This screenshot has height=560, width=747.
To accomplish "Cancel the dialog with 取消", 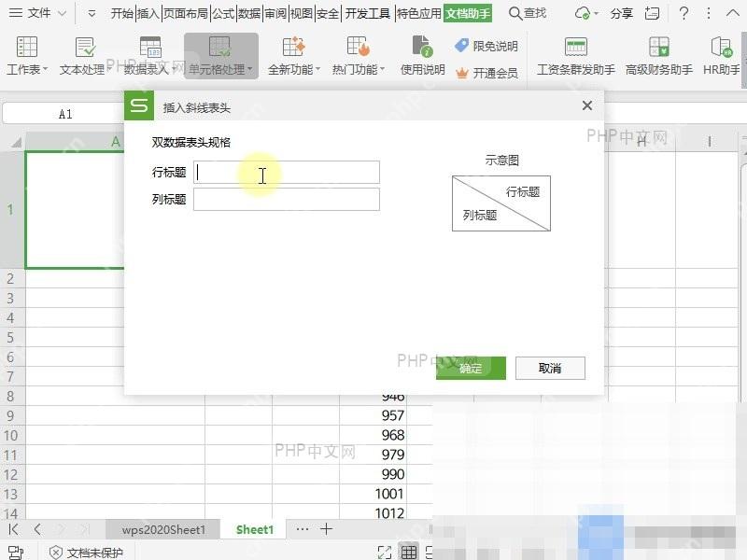I will (x=550, y=368).
